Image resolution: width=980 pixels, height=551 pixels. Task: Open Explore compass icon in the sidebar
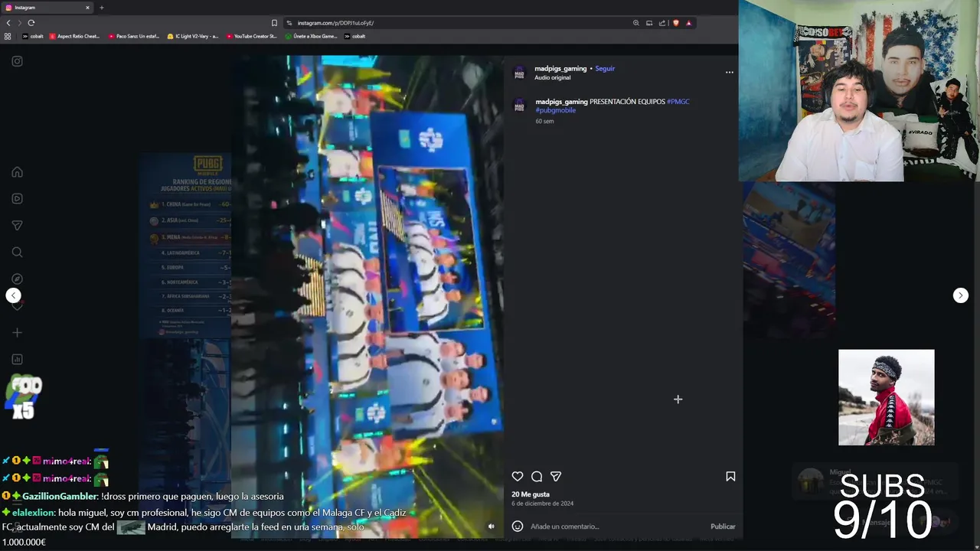[17, 279]
